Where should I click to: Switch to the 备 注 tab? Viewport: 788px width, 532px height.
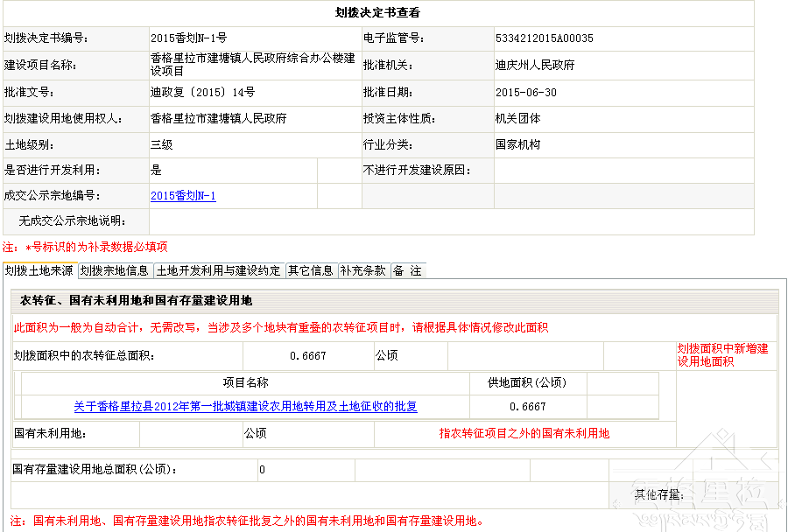pyautogui.click(x=407, y=271)
